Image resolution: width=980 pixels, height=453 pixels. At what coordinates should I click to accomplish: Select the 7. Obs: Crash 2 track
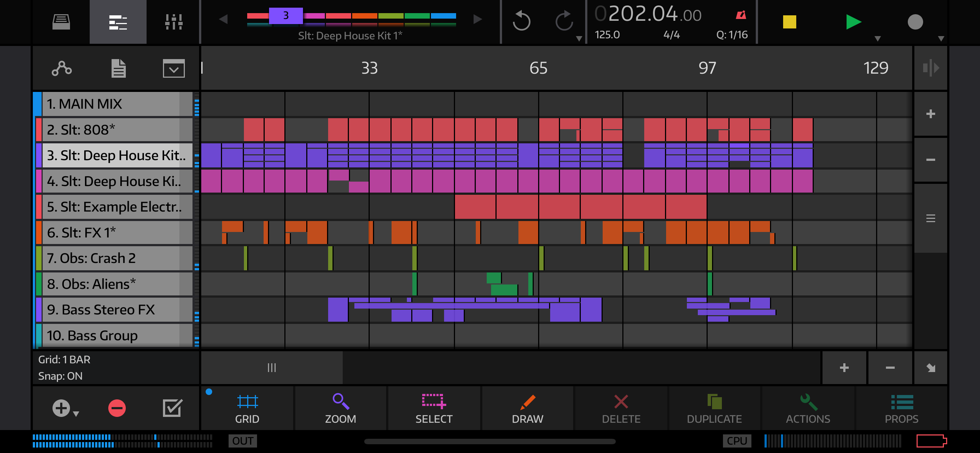117,258
